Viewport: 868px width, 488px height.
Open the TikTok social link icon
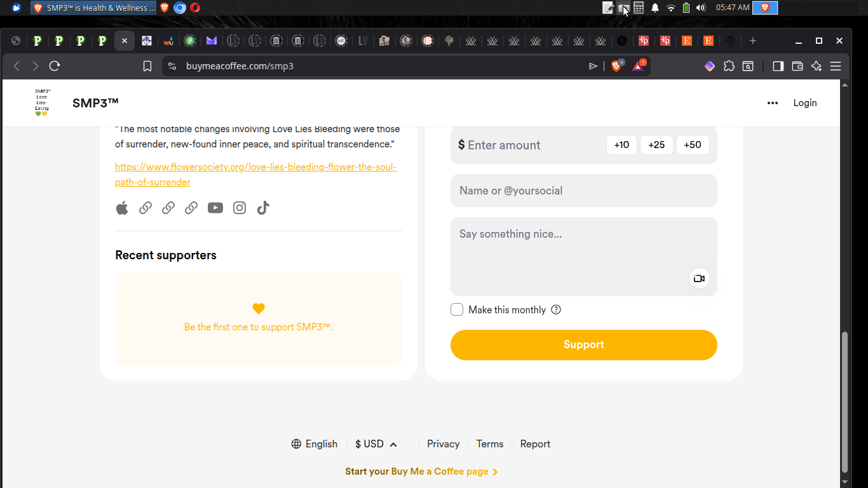263,208
